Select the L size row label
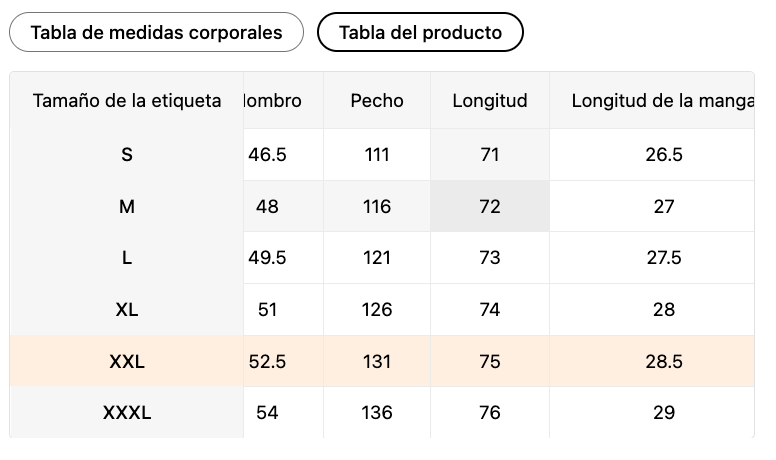The image size is (776, 460). pos(127,258)
